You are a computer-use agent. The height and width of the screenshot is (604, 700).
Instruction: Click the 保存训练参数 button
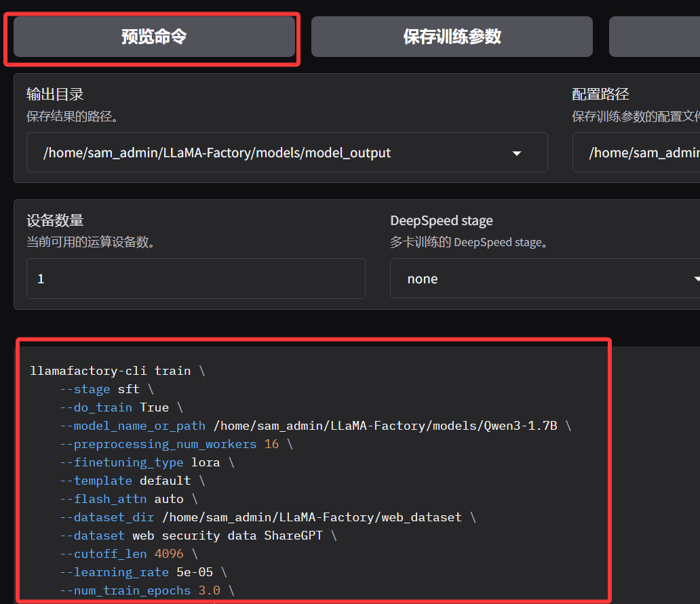[x=452, y=37]
